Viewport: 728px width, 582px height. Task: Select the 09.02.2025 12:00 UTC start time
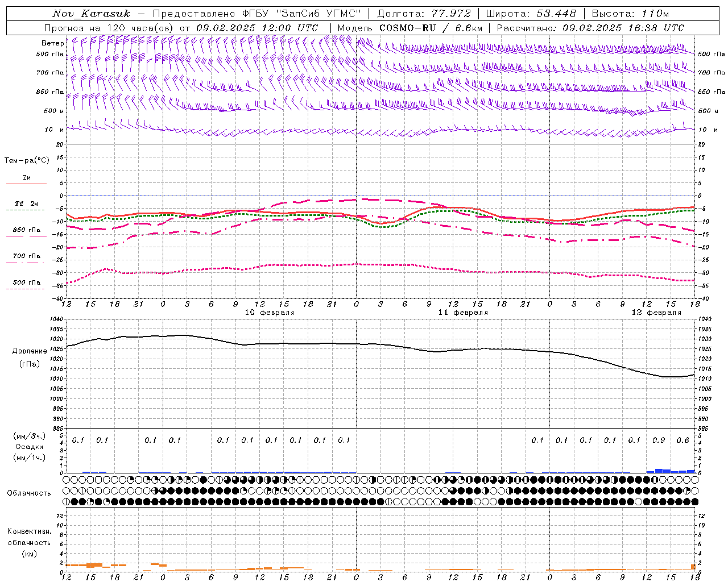point(257,28)
